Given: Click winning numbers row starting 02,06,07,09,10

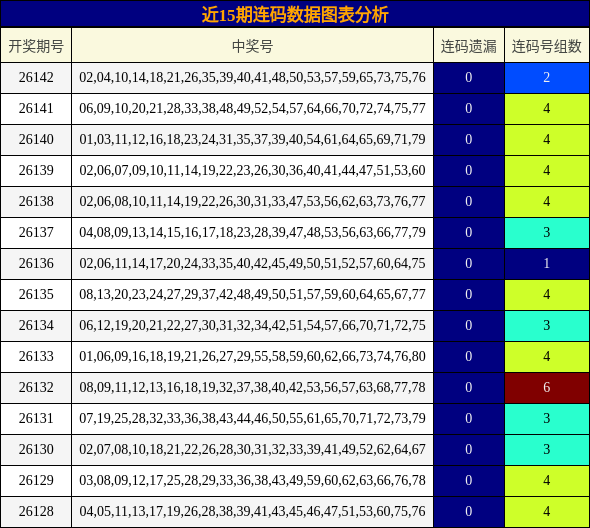Looking at the screenshot, I should click(252, 170).
